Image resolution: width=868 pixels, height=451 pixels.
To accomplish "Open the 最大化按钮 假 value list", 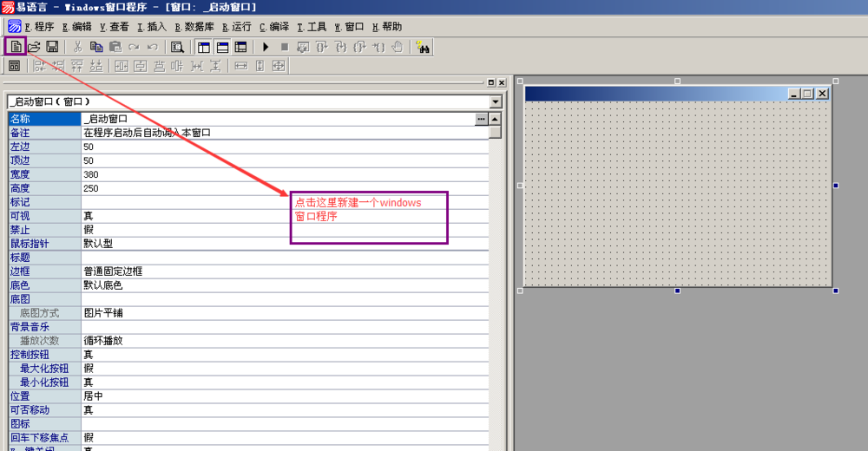I will 285,369.
